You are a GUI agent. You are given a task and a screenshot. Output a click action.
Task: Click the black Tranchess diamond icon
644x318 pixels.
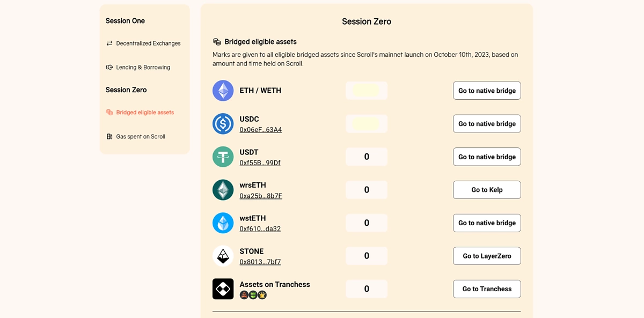point(223,289)
